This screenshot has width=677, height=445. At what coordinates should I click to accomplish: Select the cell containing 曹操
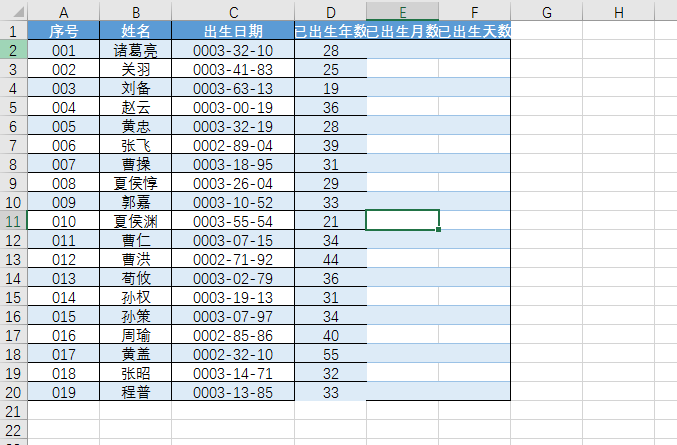click(x=136, y=164)
